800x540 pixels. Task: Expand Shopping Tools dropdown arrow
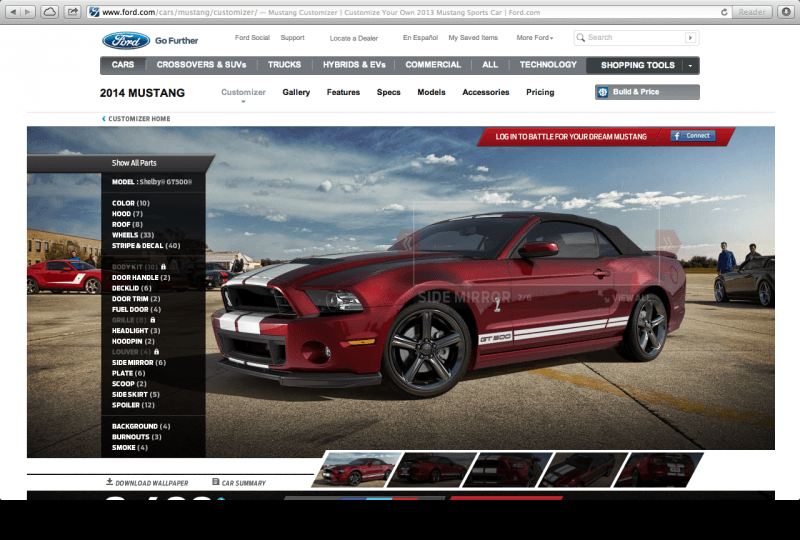point(690,66)
